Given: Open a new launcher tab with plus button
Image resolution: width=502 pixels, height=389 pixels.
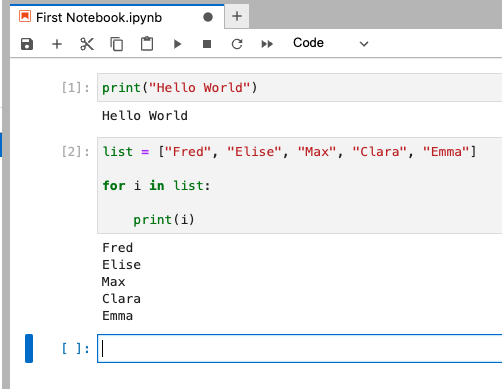Looking at the screenshot, I should coord(237,16).
